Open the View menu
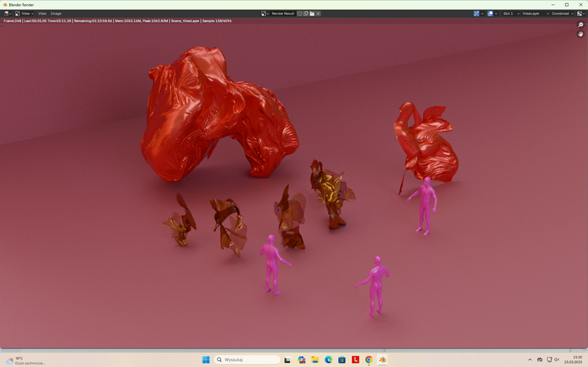588x367 pixels. (x=42, y=14)
